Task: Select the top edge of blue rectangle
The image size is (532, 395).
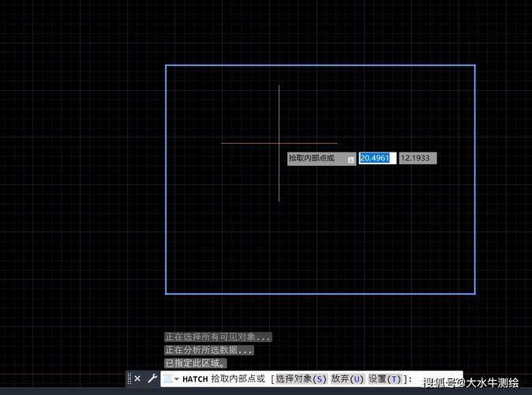Action: (x=320, y=65)
